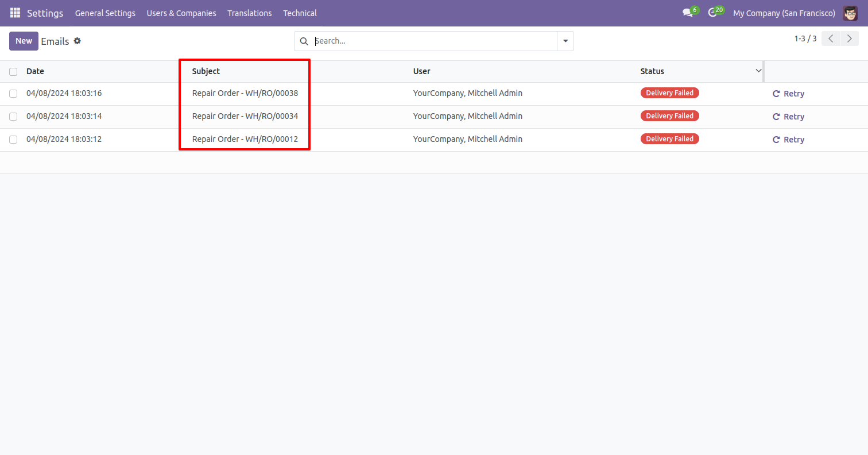Click the search magnifier icon

304,41
